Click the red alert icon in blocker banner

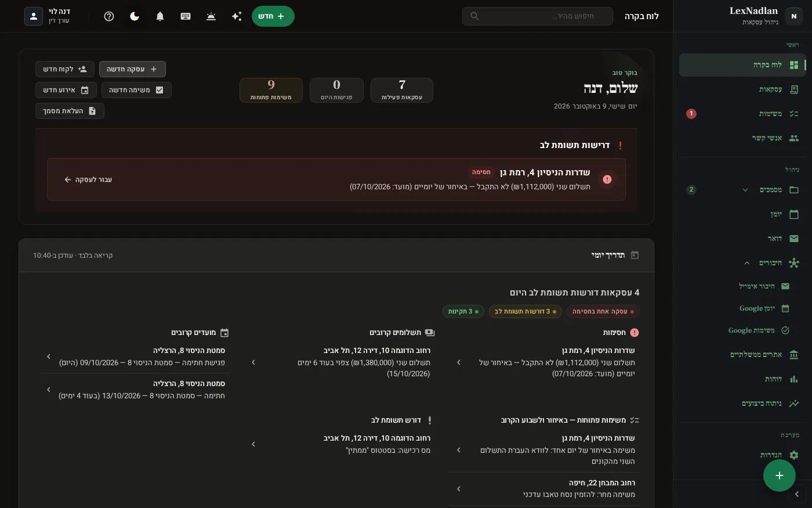click(607, 179)
